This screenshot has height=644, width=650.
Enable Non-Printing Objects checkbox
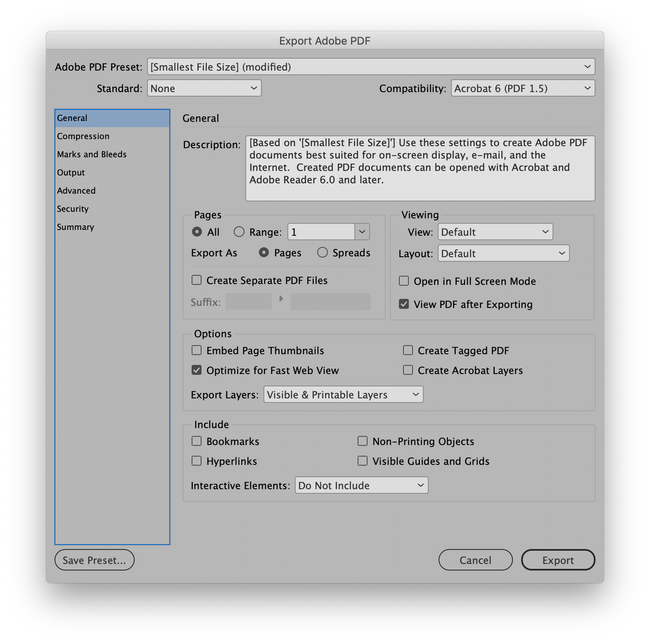coord(363,441)
